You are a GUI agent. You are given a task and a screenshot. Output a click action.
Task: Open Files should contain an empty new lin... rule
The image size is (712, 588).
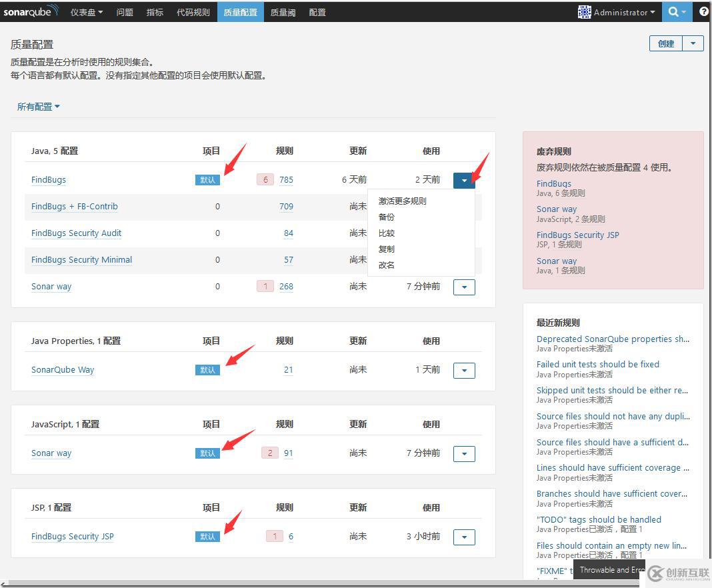(611, 545)
